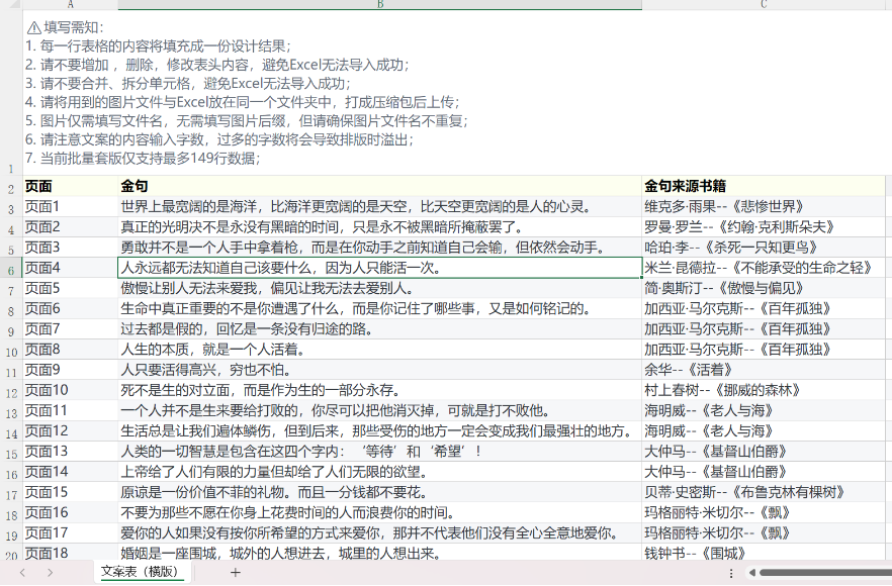
Task: Select quote 人永远都无法知道自己该要什么
Action: tap(380, 268)
